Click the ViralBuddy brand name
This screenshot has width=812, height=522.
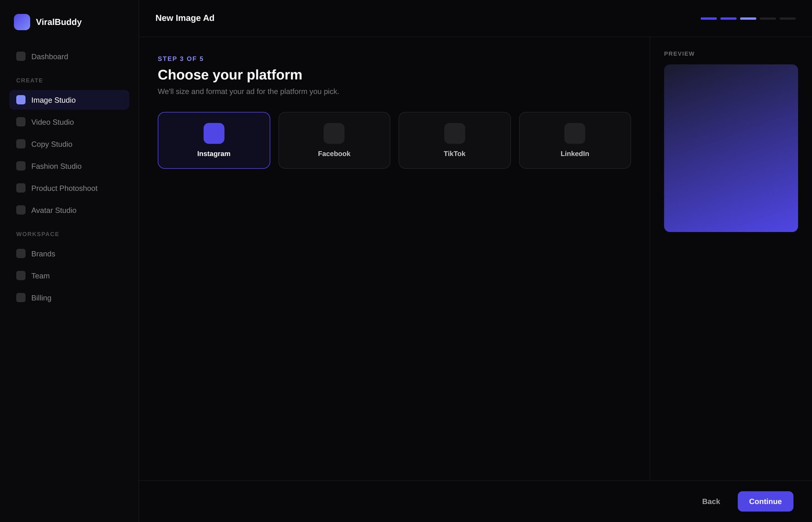(x=59, y=22)
